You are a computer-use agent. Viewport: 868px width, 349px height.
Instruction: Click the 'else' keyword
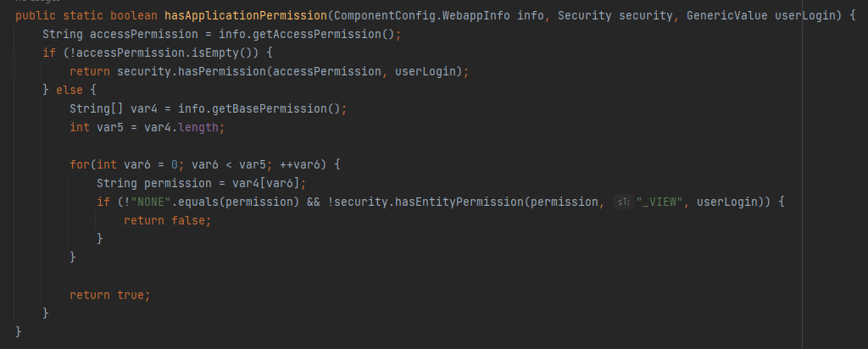point(70,90)
